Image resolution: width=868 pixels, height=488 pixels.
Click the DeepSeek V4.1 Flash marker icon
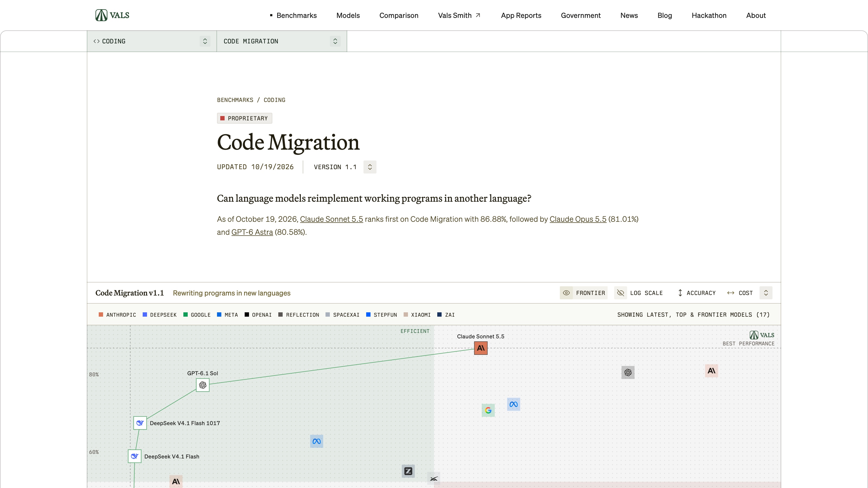[x=135, y=456]
